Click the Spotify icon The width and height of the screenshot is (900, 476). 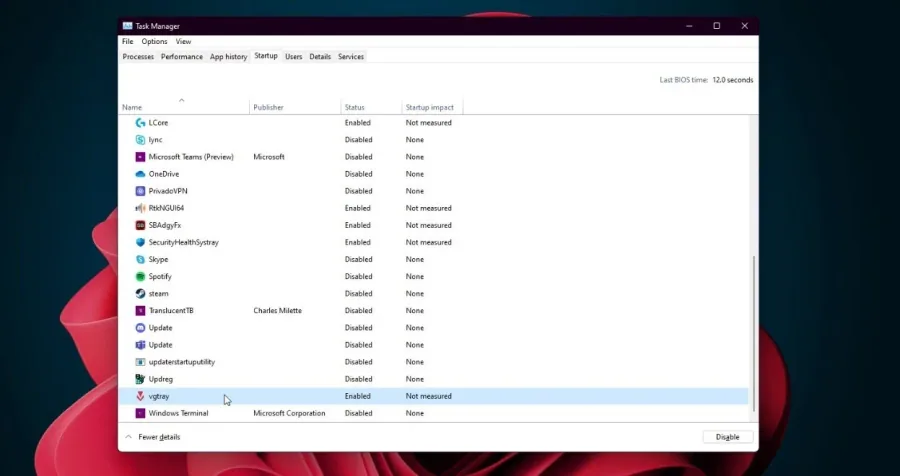tap(140, 276)
